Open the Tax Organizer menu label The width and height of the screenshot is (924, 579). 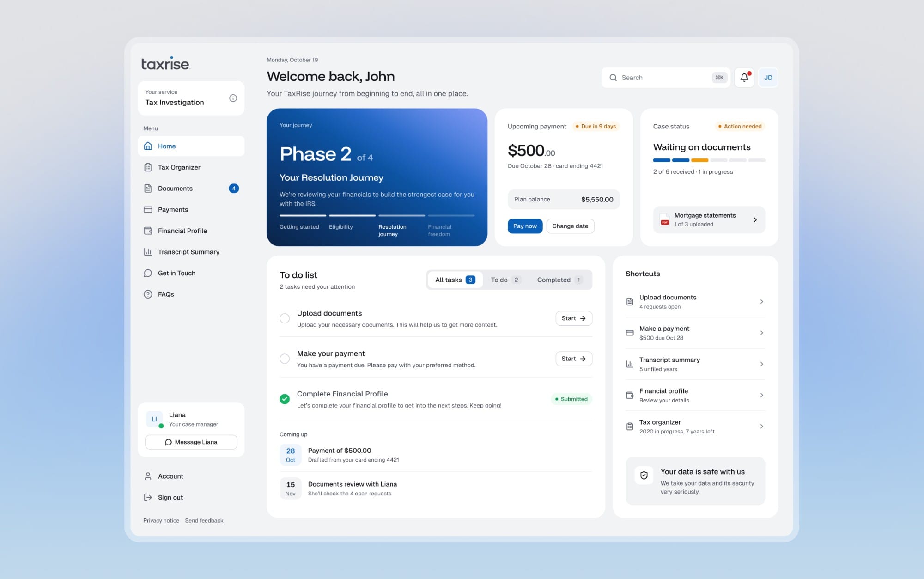179,167
